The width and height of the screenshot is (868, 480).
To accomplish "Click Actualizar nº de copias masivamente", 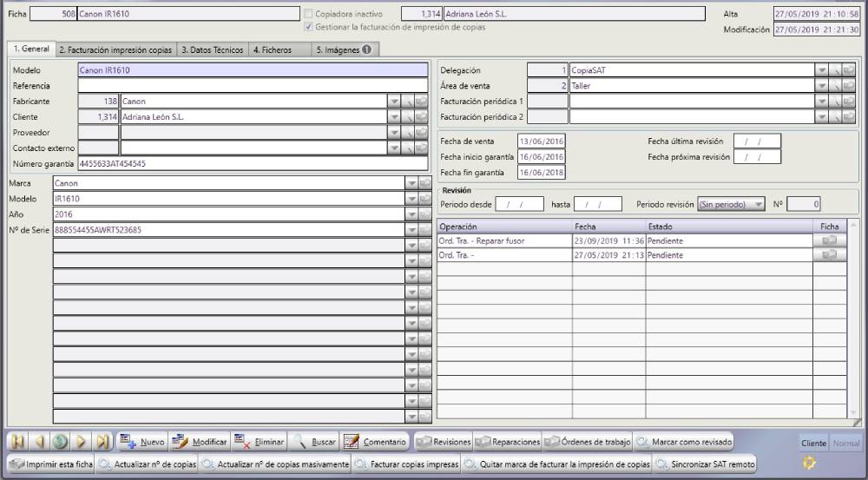I will [x=275, y=464].
